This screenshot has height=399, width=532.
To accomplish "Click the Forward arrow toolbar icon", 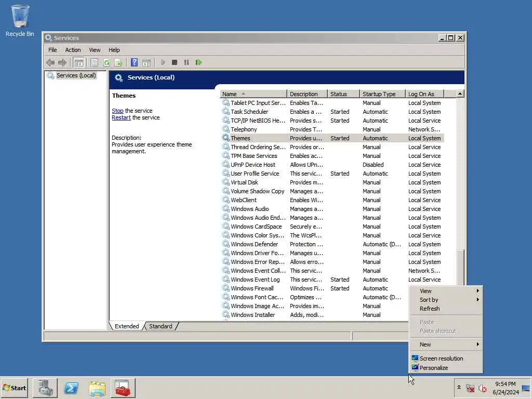I will 62,62.
